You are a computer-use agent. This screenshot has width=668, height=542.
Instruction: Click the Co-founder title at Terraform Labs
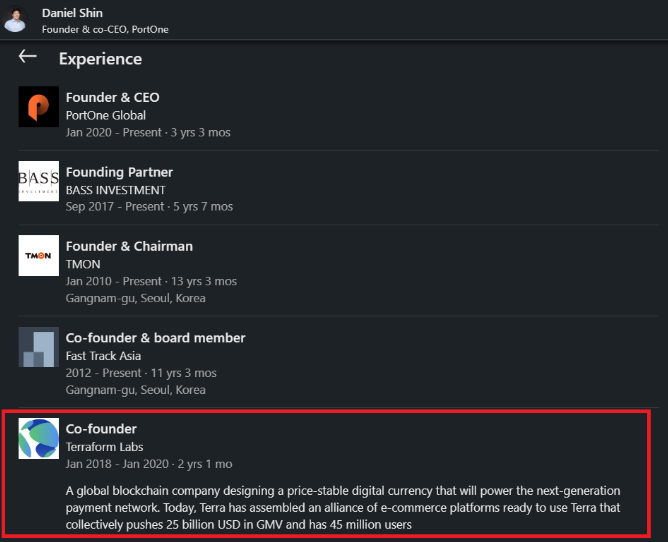(101, 429)
